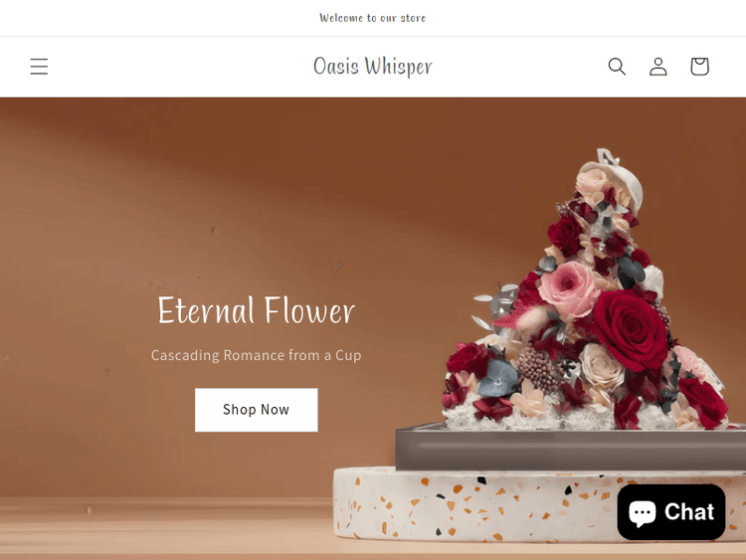Click the speech bubble chat icon
This screenshot has width=746, height=560.
pos(643,512)
